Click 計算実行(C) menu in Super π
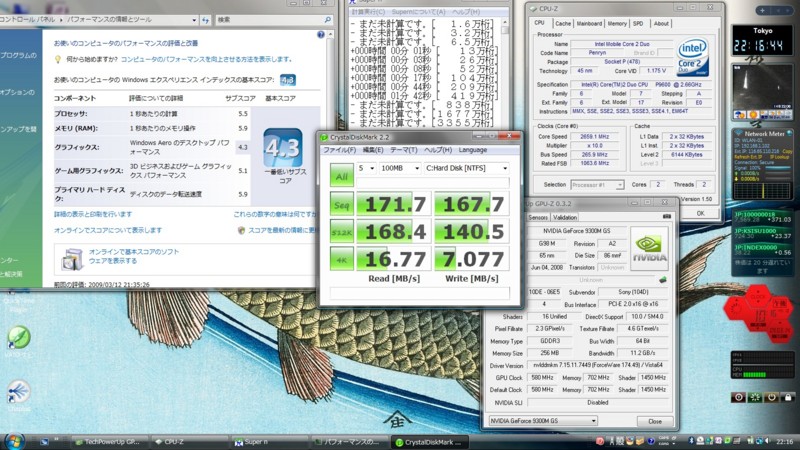Screen dimensions: 800x450 point(368,12)
